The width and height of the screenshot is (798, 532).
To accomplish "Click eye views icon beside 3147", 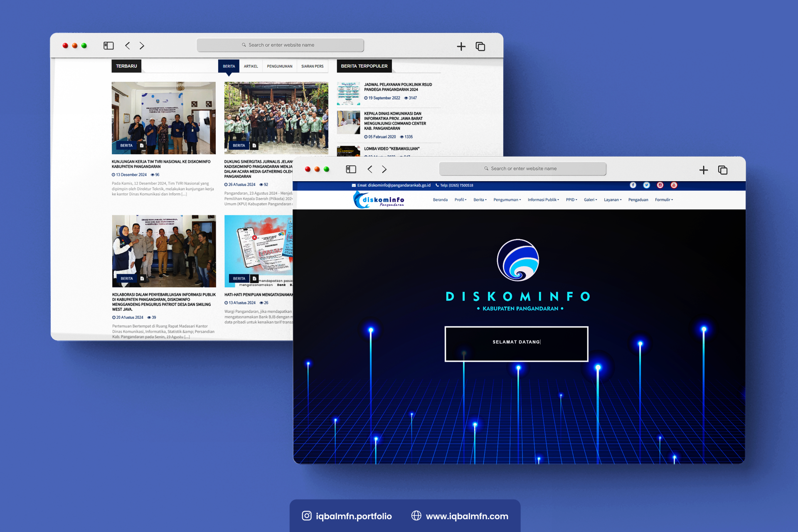I will [406, 98].
